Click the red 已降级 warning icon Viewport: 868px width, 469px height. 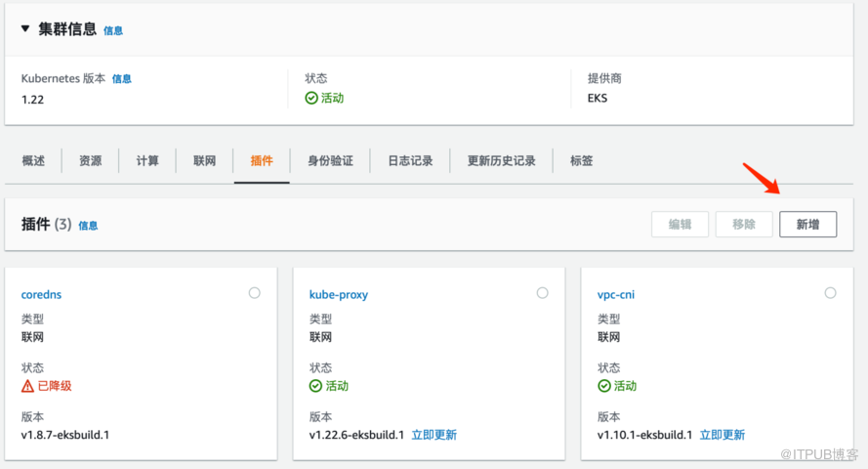[x=28, y=386]
